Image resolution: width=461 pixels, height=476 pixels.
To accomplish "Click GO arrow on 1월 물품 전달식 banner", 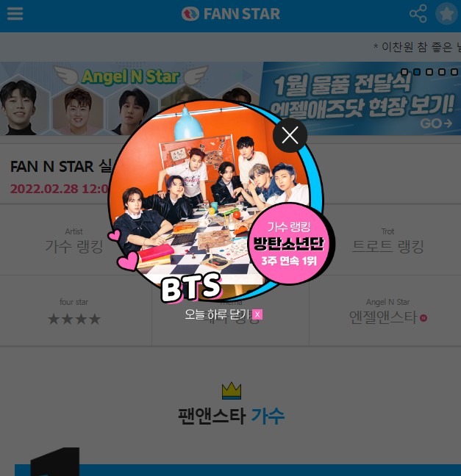I will (x=436, y=123).
